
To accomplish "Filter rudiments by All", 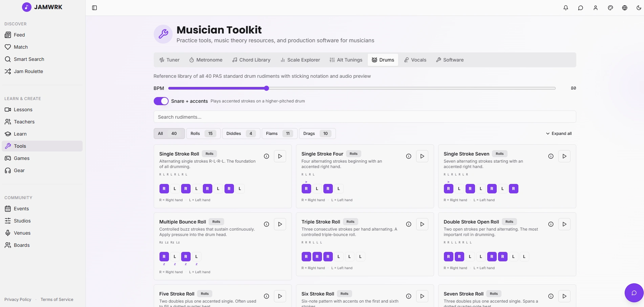I will point(169,134).
